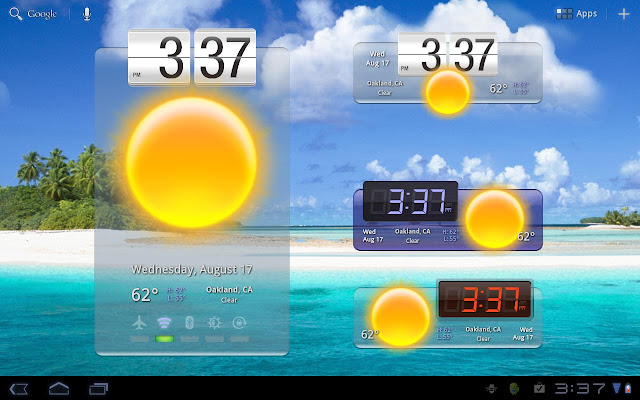Screen dimensions: 640x400
Task: Start voice search with the microphone icon
Action: point(87,14)
